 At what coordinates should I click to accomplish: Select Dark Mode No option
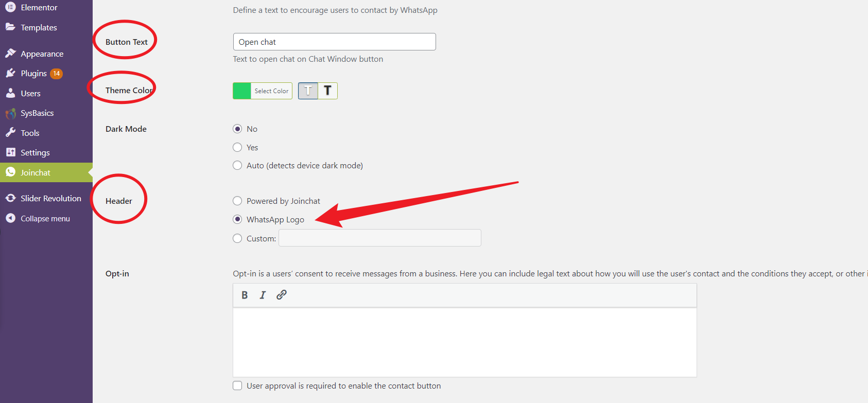237,129
